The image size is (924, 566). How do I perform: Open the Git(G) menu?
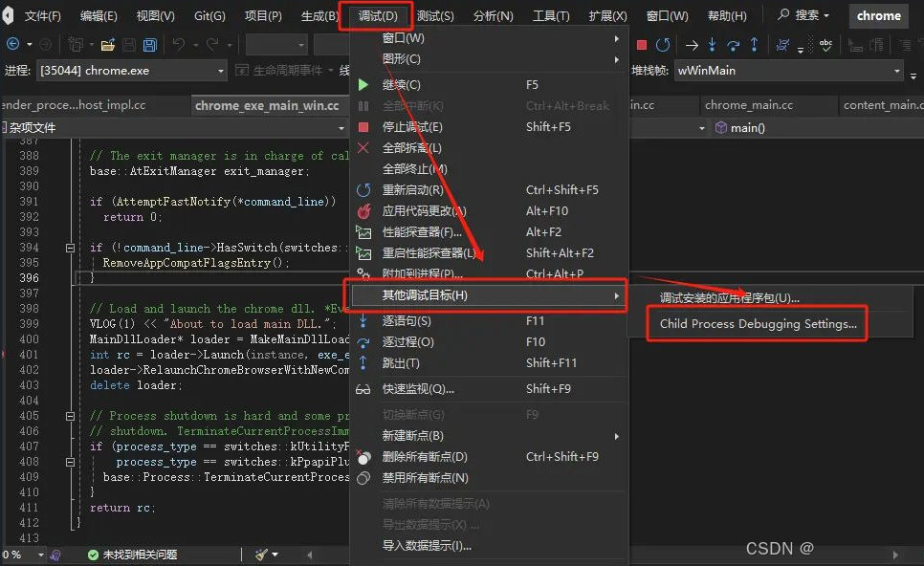pos(209,15)
